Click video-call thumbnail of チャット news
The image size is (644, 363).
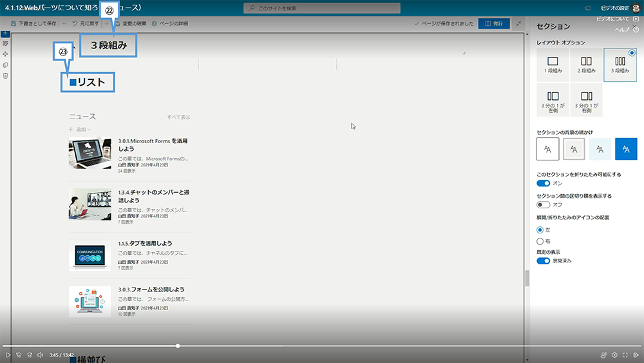90,204
